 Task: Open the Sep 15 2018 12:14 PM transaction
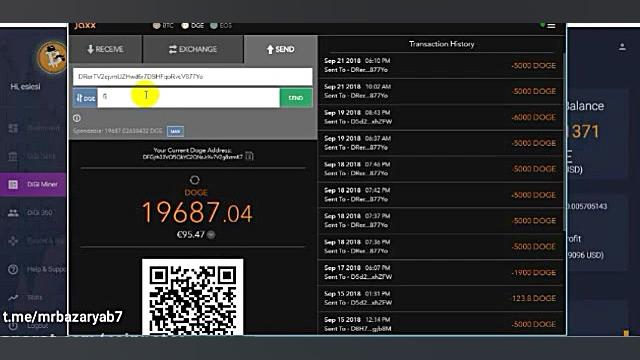coord(440,324)
